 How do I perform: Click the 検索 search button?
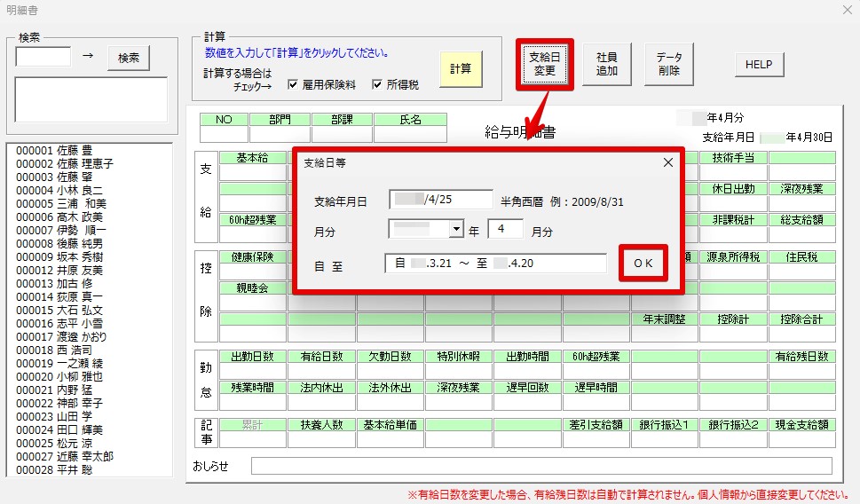coord(129,58)
